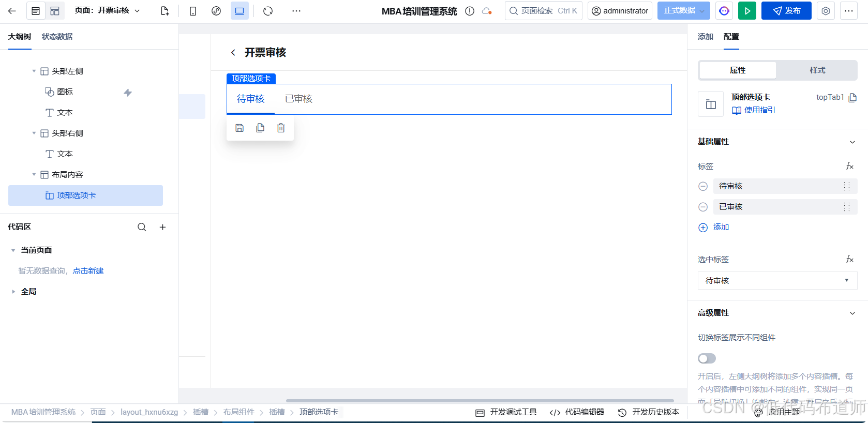Select the 大纲树 tab
The height and width of the screenshot is (423, 868).
tap(20, 37)
